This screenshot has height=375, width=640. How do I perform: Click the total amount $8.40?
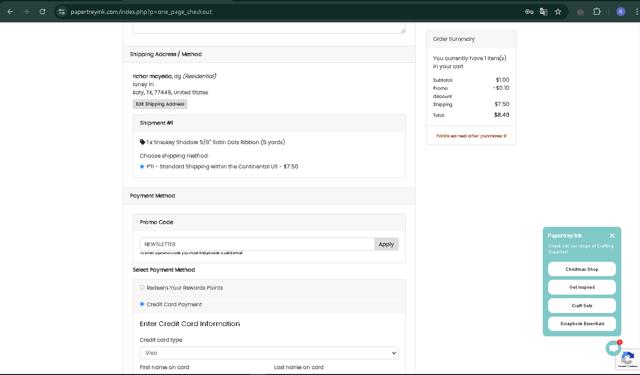click(502, 115)
